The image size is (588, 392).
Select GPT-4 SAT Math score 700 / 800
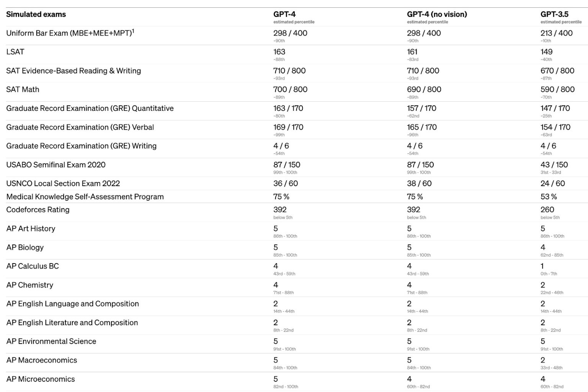[290, 89]
